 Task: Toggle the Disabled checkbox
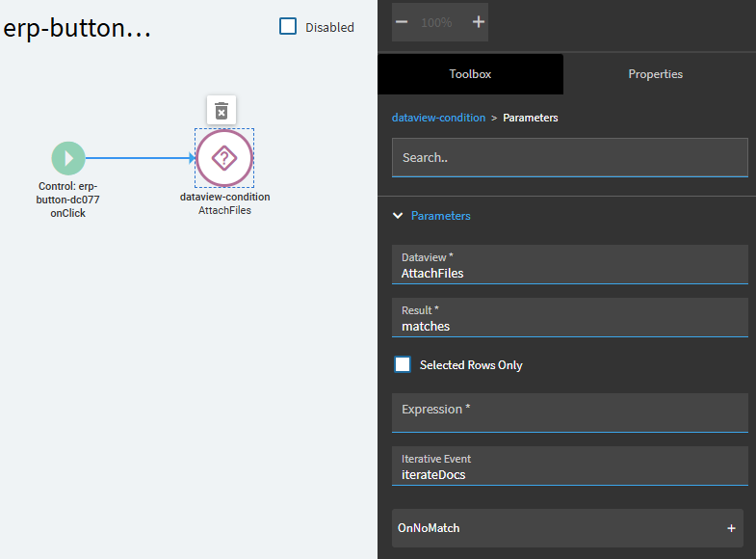click(288, 27)
